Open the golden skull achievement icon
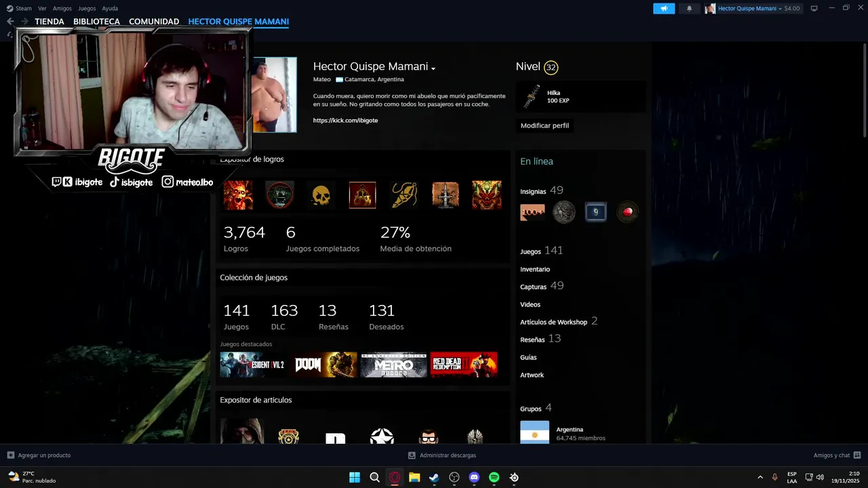 321,195
